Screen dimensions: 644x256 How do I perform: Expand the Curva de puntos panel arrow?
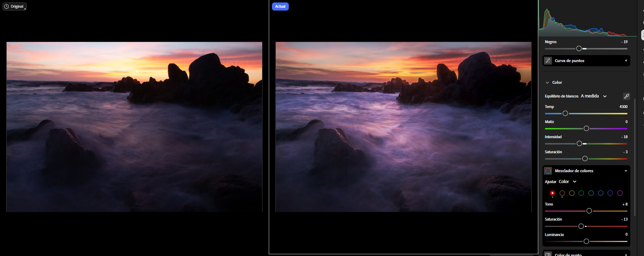click(626, 61)
